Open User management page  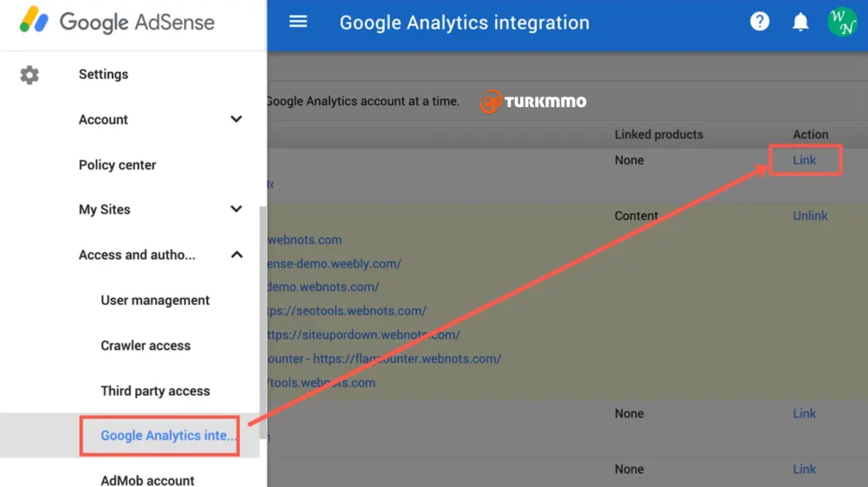tap(155, 300)
